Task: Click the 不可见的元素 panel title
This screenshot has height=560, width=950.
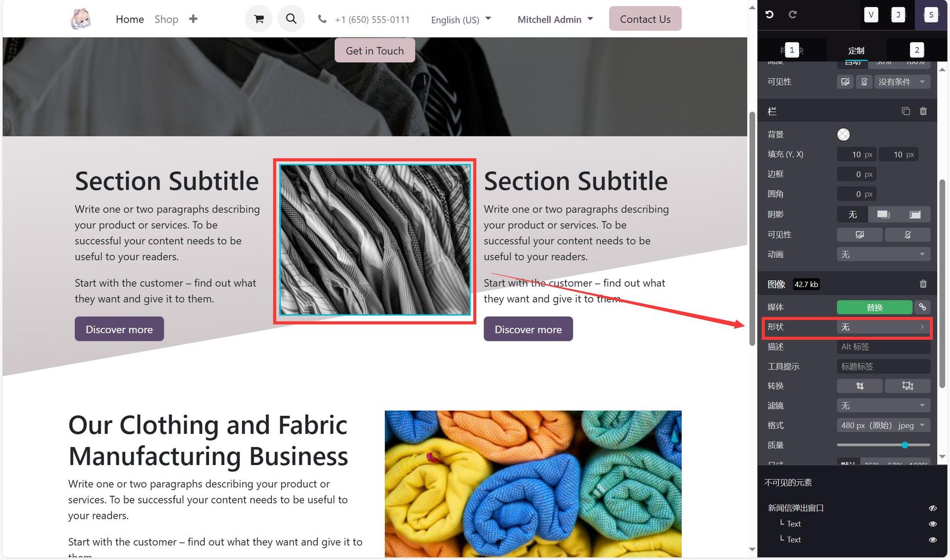Action: tap(788, 482)
